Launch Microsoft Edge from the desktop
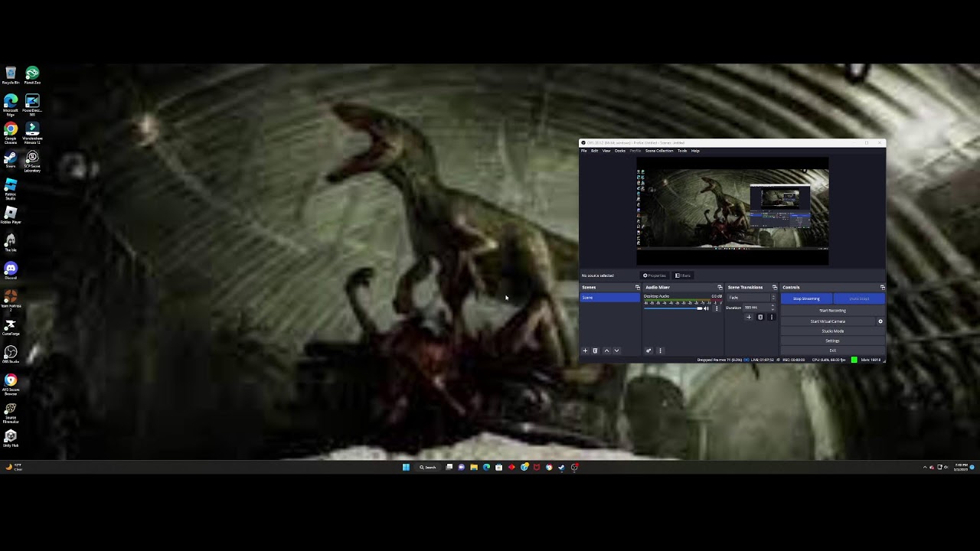 (11, 105)
